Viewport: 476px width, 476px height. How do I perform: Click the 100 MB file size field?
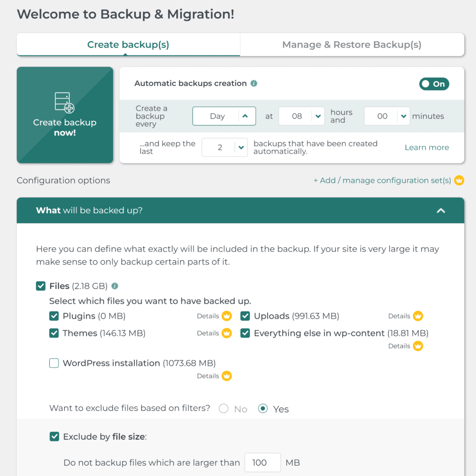coord(263,463)
